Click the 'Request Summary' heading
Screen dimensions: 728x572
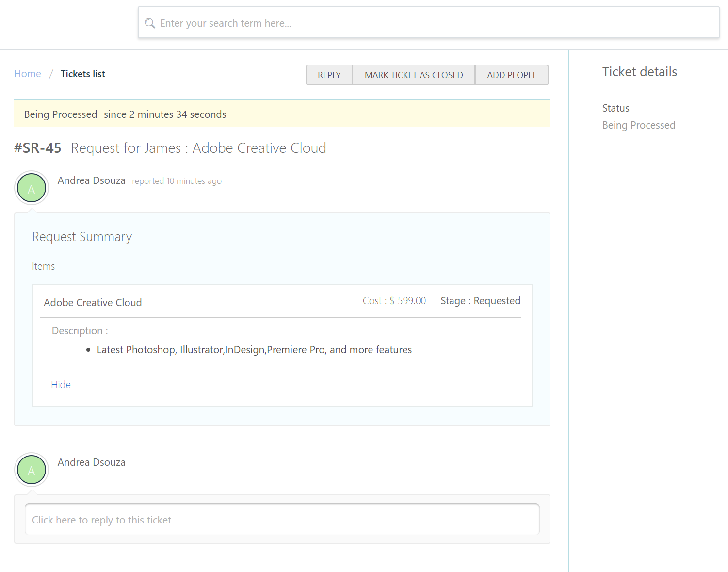pos(82,237)
